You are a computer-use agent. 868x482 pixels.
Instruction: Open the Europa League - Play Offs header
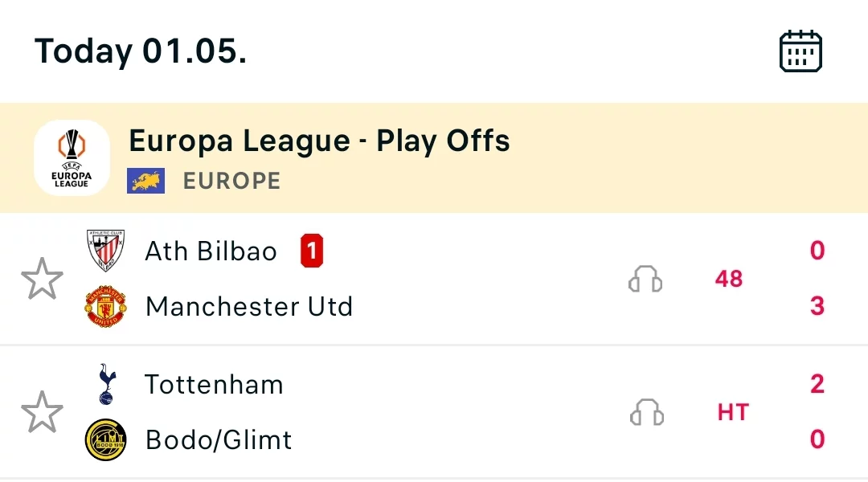click(x=319, y=141)
